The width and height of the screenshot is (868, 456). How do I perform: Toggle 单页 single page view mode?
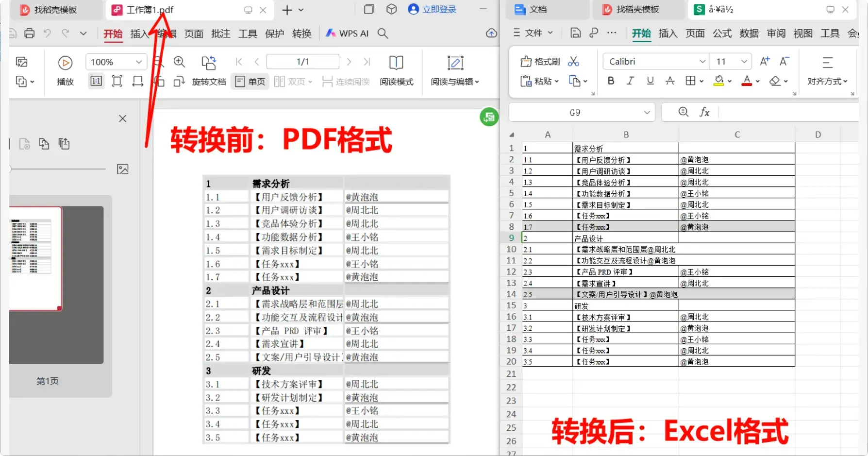pos(250,81)
